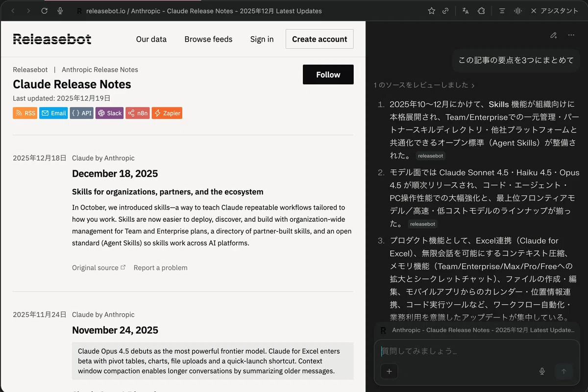Click the Last updated: 2025年12月19日 text
588x392 pixels.
point(62,98)
